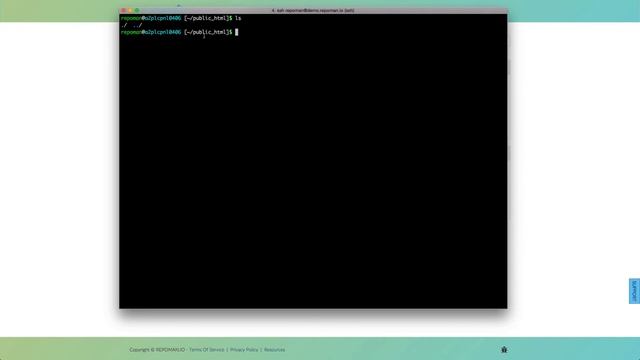Click the small logo icon in footer

click(504, 349)
